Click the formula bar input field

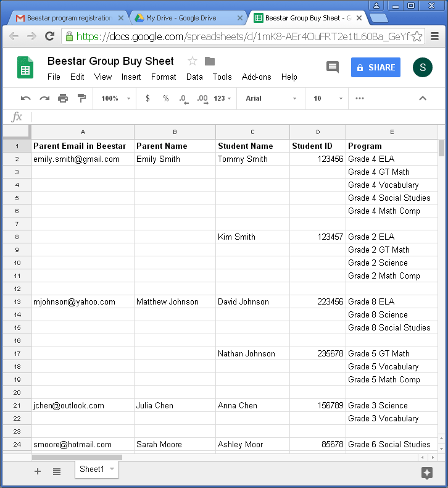pyautogui.click(x=234, y=117)
